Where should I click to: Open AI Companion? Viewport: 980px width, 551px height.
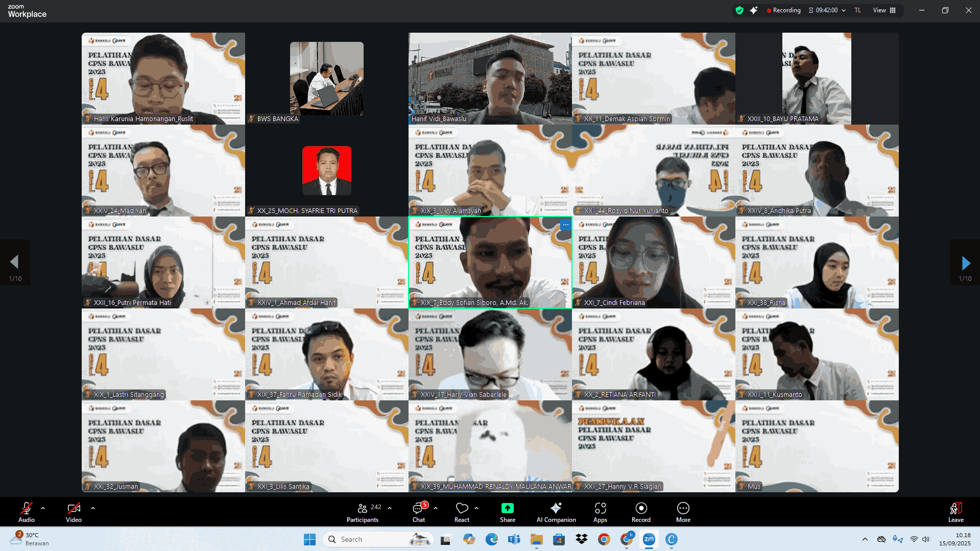tap(556, 512)
